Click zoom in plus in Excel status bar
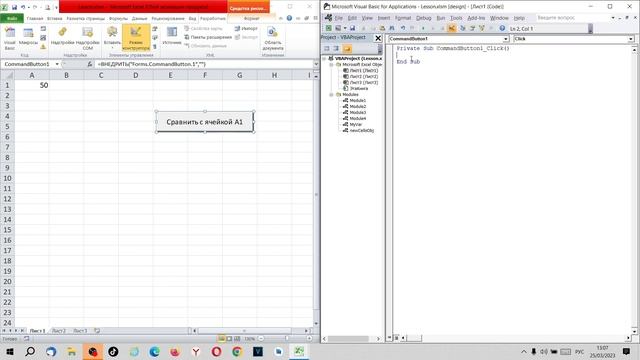640x360 pixels. tap(309, 338)
